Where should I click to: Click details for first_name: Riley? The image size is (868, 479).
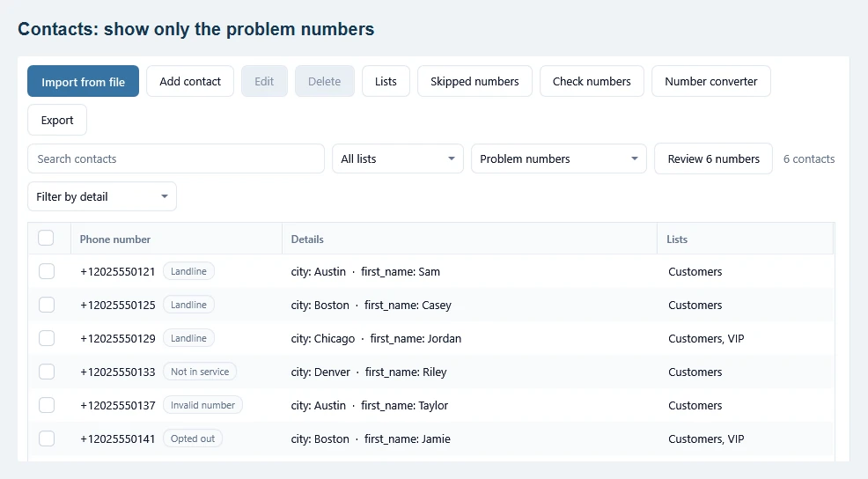click(x=369, y=372)
